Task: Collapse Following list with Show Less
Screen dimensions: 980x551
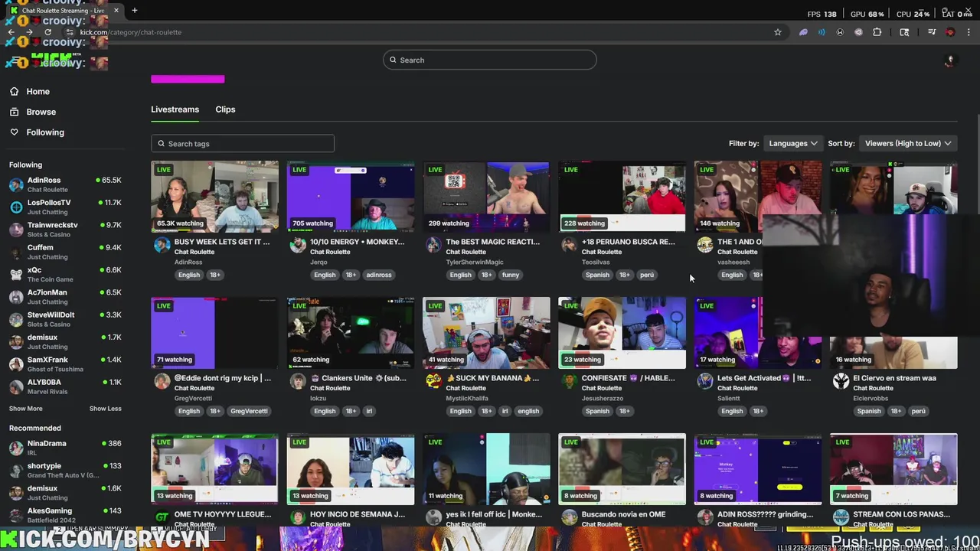Action: point(105,409)
